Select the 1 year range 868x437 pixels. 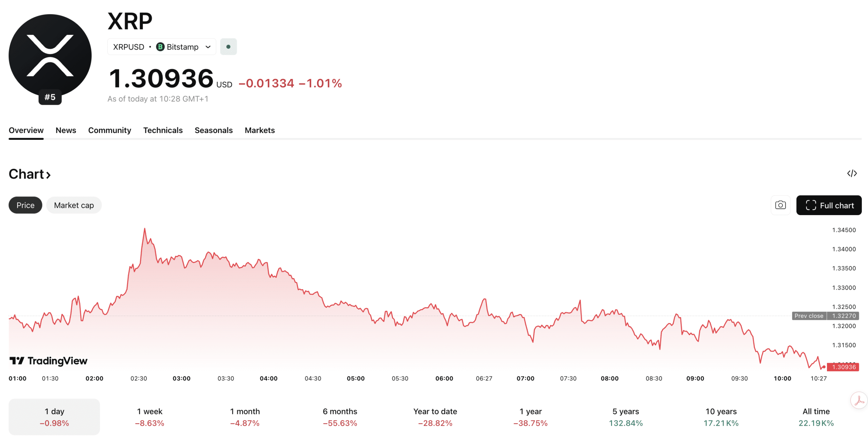(531, 417)
